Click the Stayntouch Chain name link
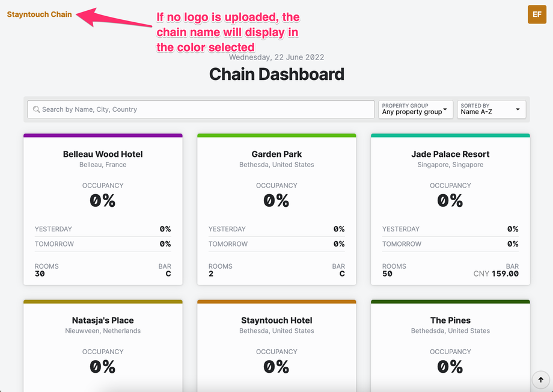The width and height of the screenshot is (553, 392). point(40,14)
